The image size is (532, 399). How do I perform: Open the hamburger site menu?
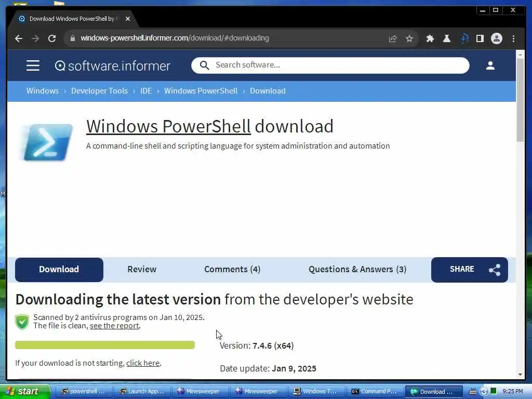click(x=33, y=65)
